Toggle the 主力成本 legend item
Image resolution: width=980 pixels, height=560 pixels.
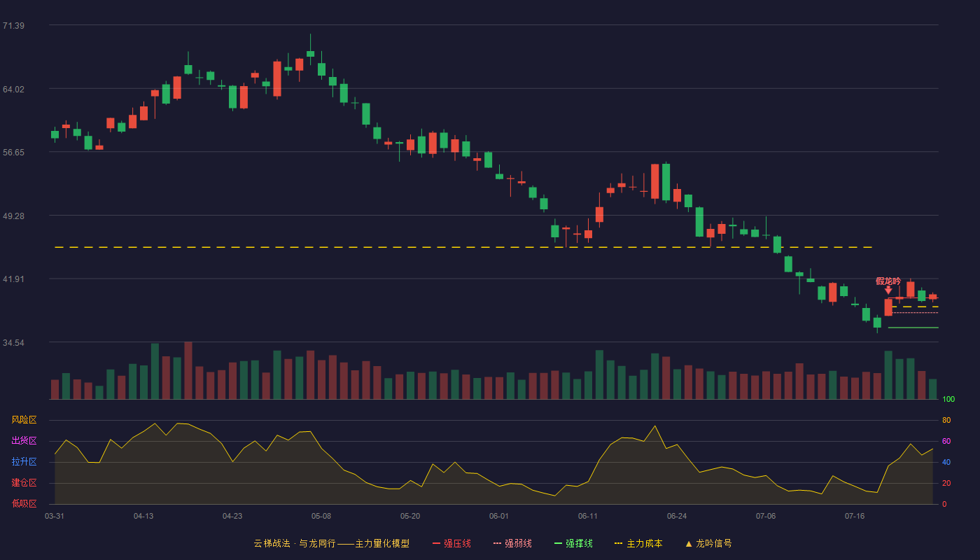[x=638, y=543]
